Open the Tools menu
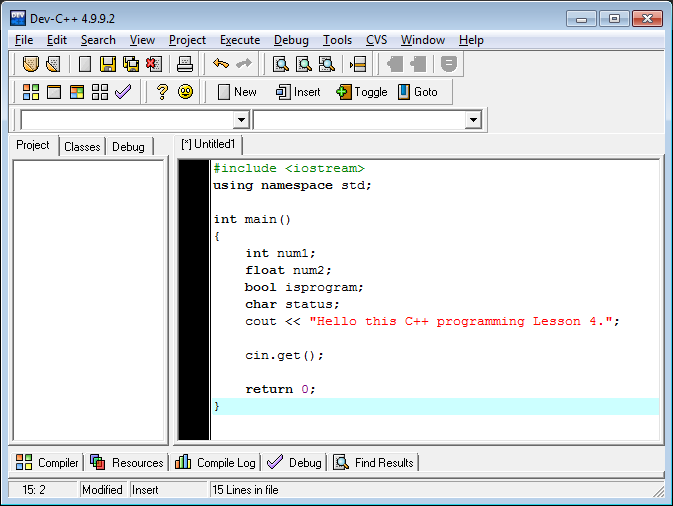The width and height of the screenshot is (673, 506). click(x=337, y=40)
